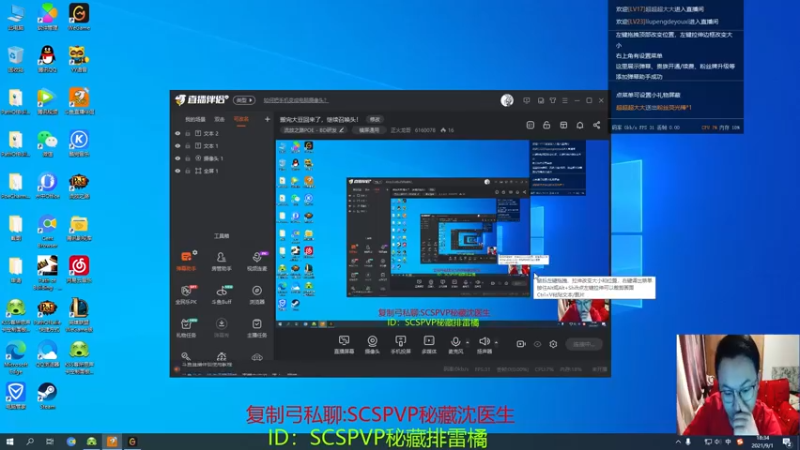Viewport: 800px width, 450px height.
Task: Click the pill button beside category tag
Action: click(x=369, y=130)
